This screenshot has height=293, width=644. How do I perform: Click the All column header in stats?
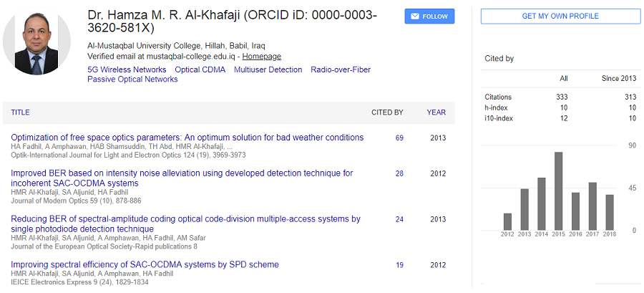(564, 79)
